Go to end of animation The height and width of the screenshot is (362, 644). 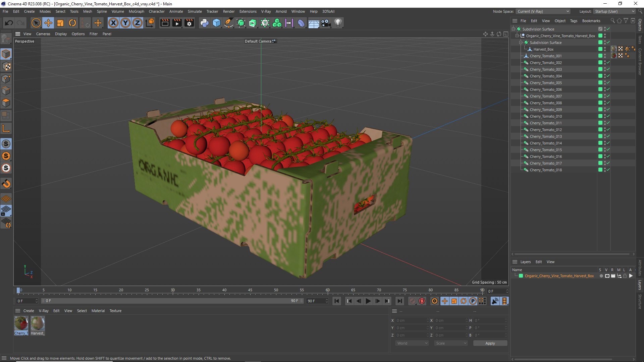pyautogui.click(x=399, y=301)
